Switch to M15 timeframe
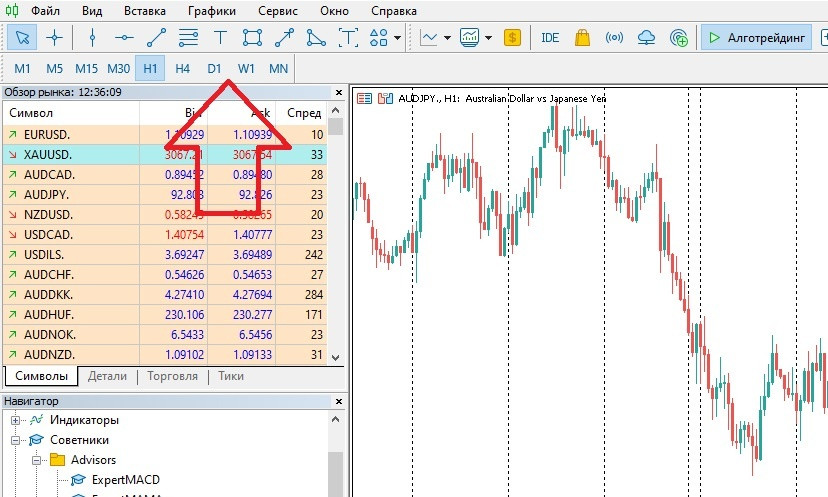This screenshot has height=497, width=828. tap(86, 69)
